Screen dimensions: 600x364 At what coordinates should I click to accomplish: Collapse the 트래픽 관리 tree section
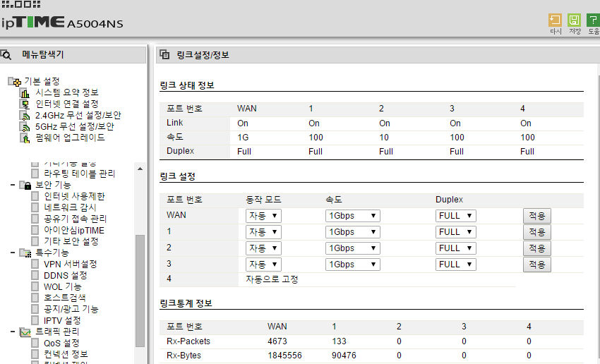(13, 332)
